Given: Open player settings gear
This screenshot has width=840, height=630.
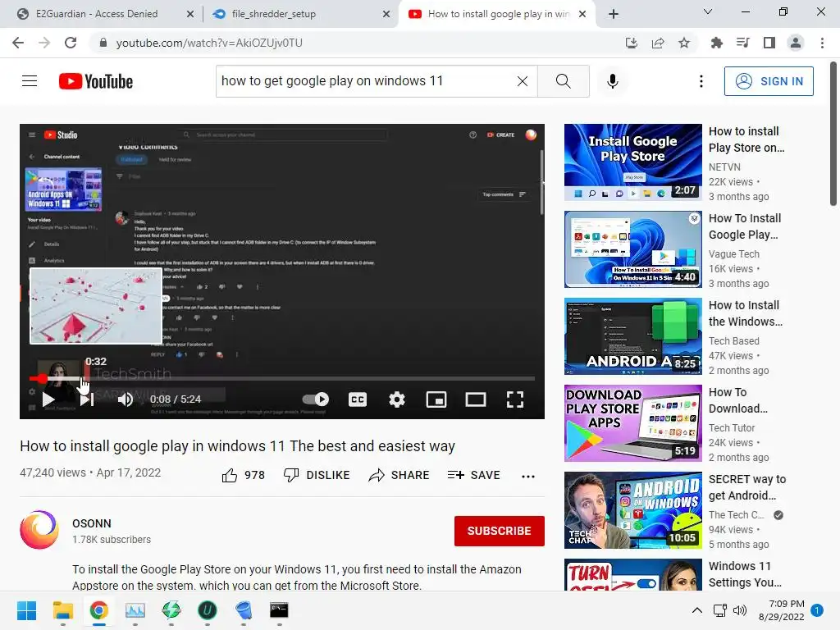Looking at the screenshot, I should [x=397, y=399].
